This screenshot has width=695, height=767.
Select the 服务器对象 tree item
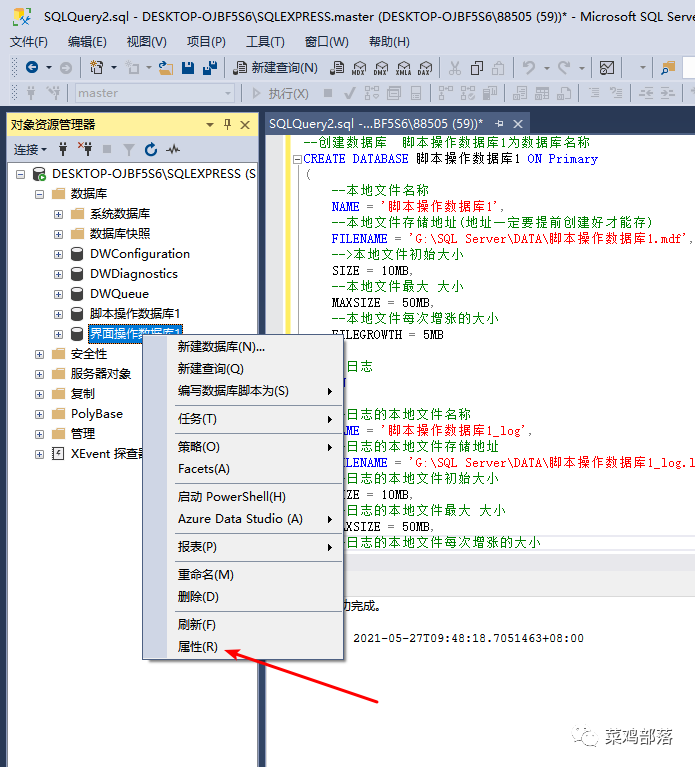coord(100,374)
